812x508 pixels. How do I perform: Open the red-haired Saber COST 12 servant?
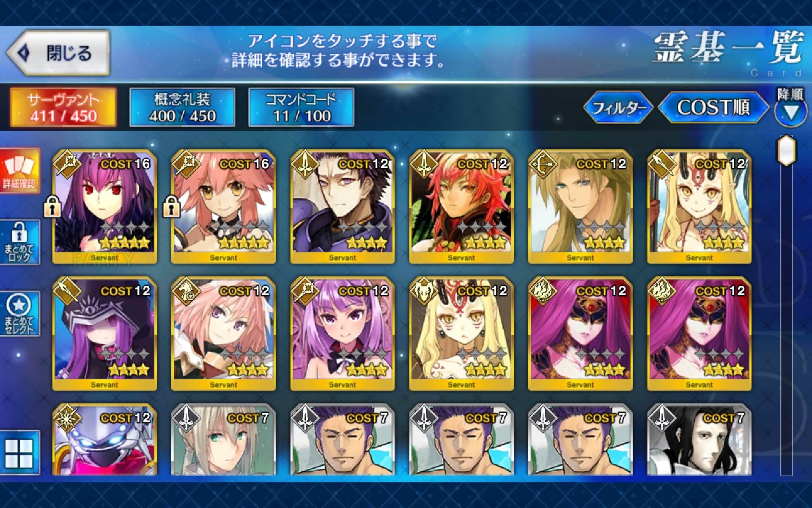click(x=461, y=206)
